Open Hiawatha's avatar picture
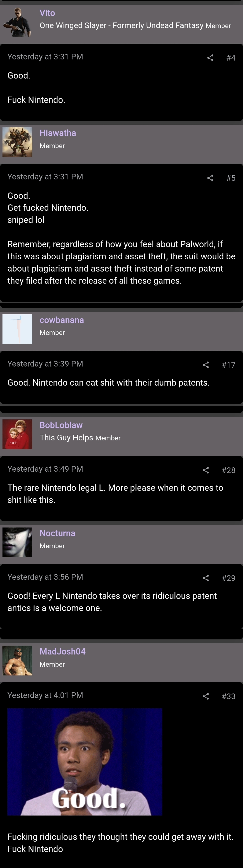 point(17,142)
